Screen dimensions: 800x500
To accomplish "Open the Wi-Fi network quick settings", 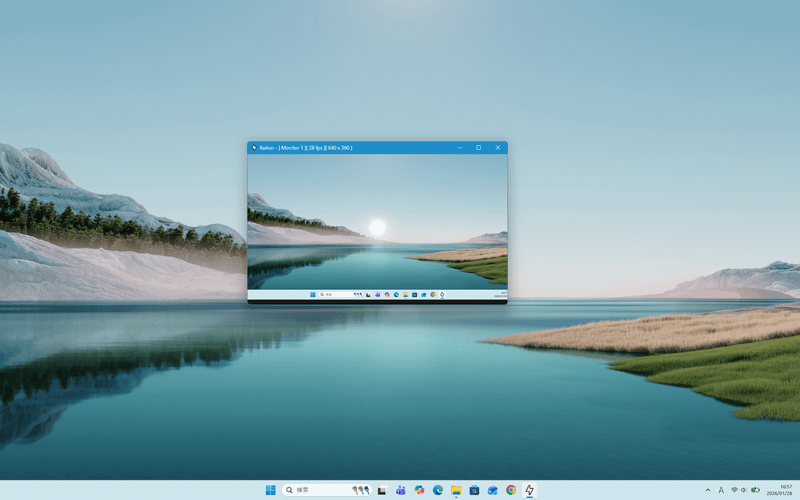I will click(733, 490).
